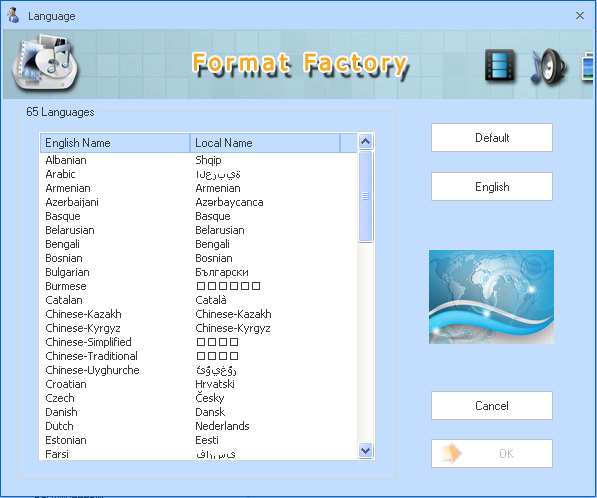Click the Default button
Image resolution: width=597 pixels, height=498 pixels.
click(492, 137)
